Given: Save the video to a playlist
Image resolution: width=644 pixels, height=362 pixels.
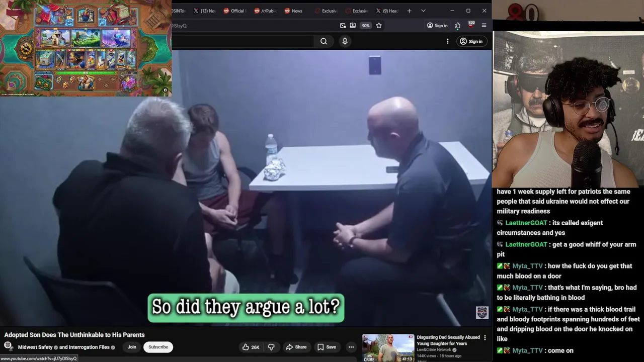Looking at the screenshot, I should tap(327, 347).
